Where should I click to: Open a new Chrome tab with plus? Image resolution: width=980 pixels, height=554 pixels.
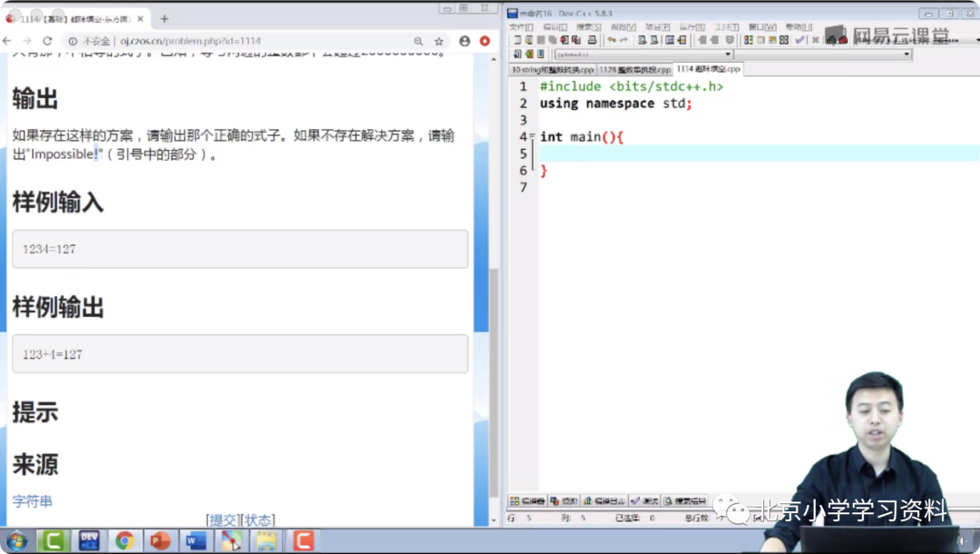(164, 19)
